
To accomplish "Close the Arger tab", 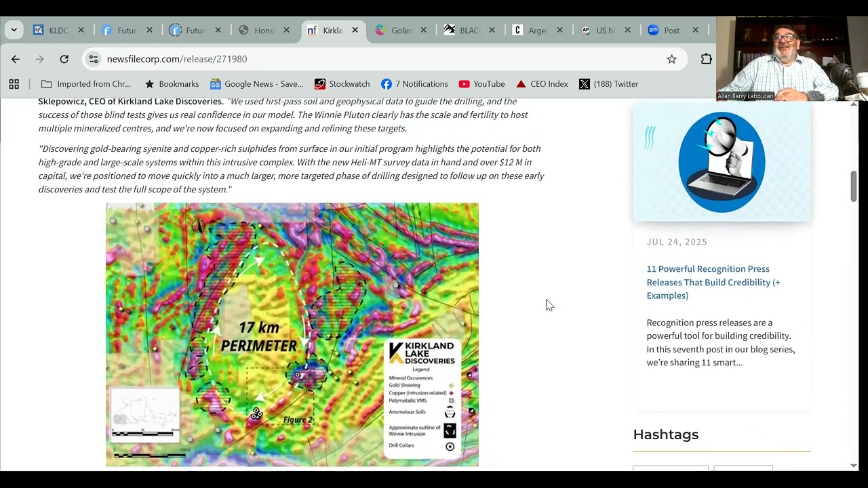I will tap(560, 30).
